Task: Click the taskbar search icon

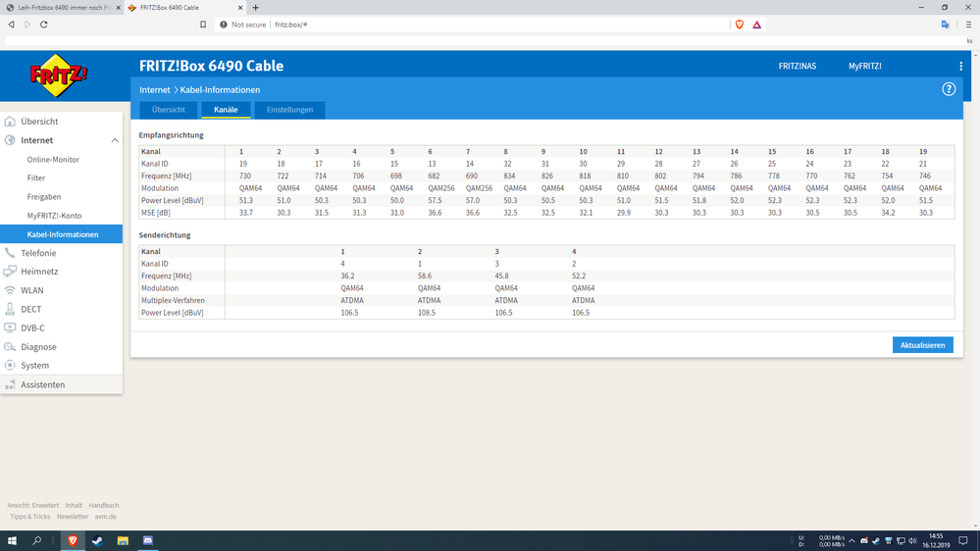Action: coord(37,541)
